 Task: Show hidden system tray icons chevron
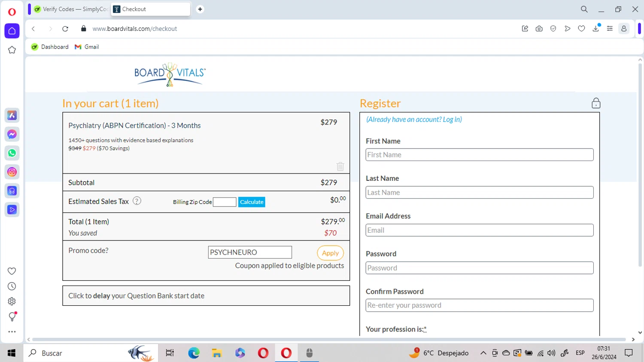[483, 353]
